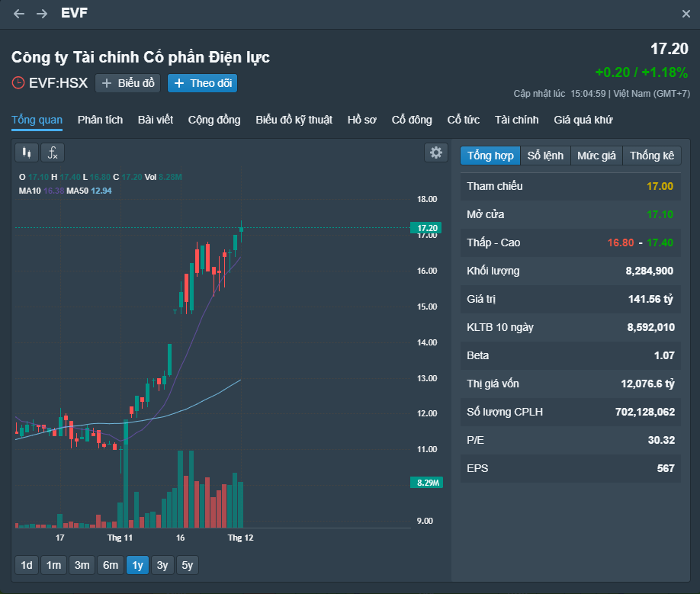Open candlestick chart type selector
The image size is (700, 594).
[x=27, y=153]
